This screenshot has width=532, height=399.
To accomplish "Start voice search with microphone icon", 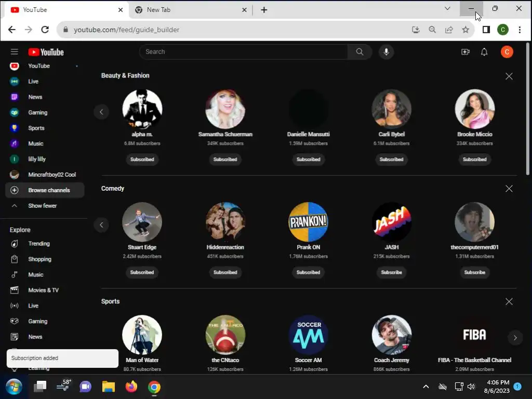I will 386,52.
